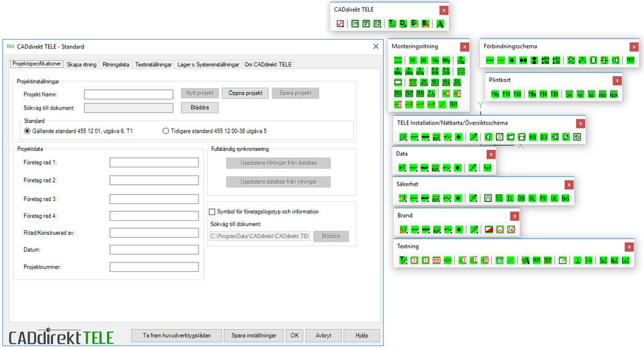Image resolution: width=644 pixels, height=348 pixels.
Task: Enable Symbol för företagslogotyp och information checkbox
Action: 212,211
